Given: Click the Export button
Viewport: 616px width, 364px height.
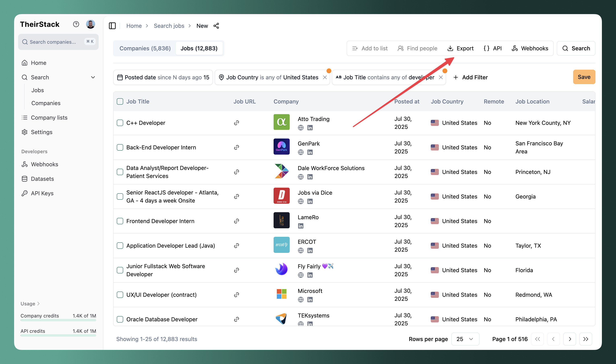Looking at the screenshot, I should 461,48.
